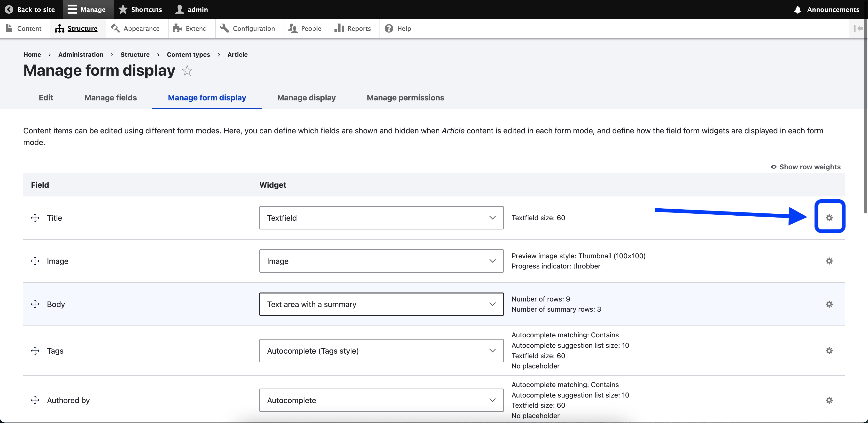Open the Title field settings gear
Viewport: 868px width, 423px height.
click(829, 218)
